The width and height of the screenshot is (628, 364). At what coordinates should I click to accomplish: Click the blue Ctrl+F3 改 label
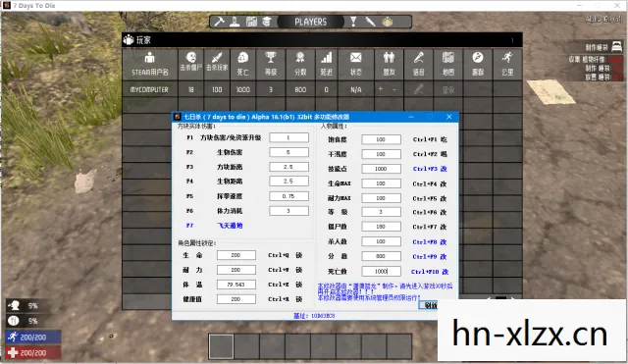pos(430,169)
